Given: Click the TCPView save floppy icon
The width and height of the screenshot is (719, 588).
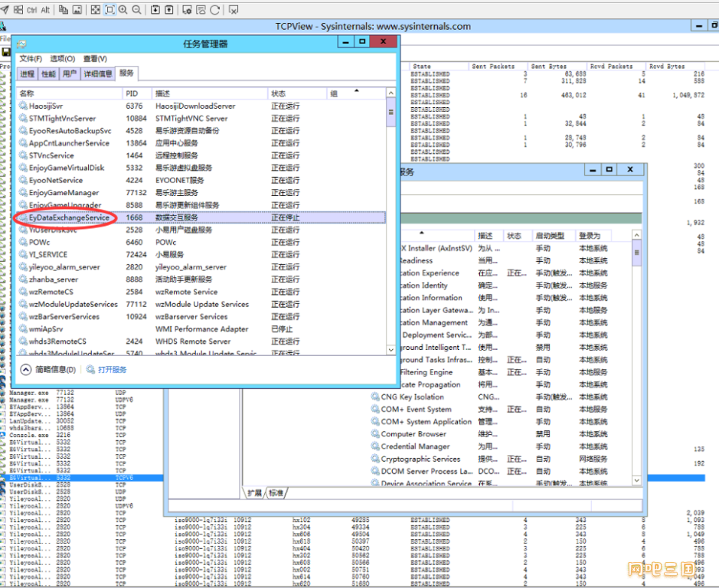Looking at the screenshot, I should 5,52.
